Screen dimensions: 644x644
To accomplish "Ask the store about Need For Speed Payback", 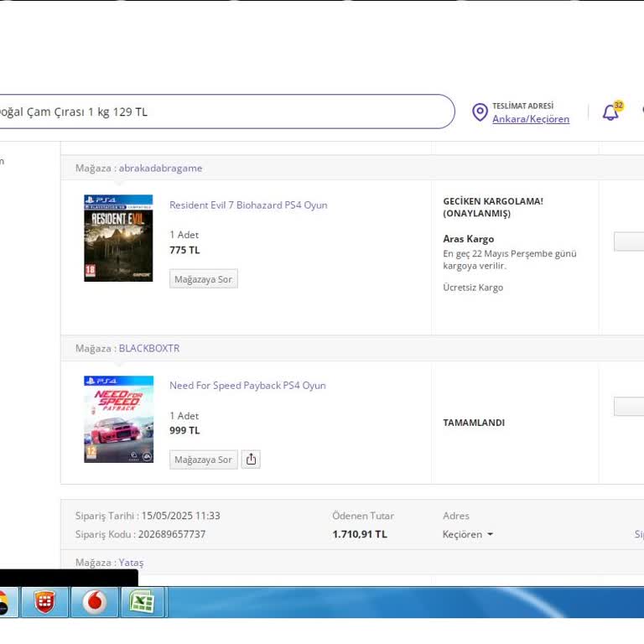I will click(x=203, y=460).
